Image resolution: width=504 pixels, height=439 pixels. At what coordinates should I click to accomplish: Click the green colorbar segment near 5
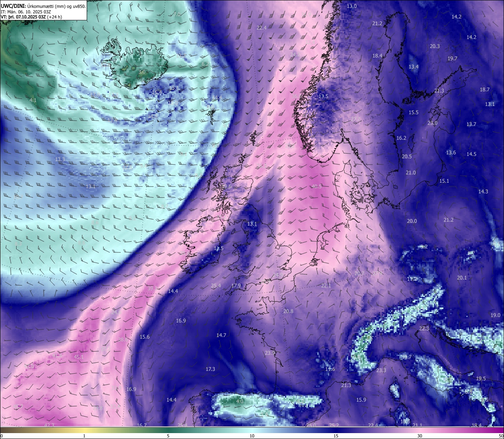168,430
